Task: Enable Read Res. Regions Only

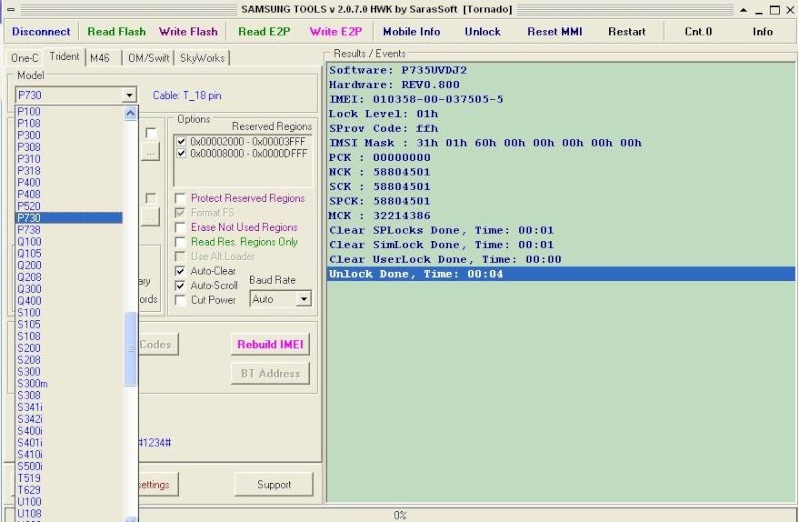Action: coord(180,242)
